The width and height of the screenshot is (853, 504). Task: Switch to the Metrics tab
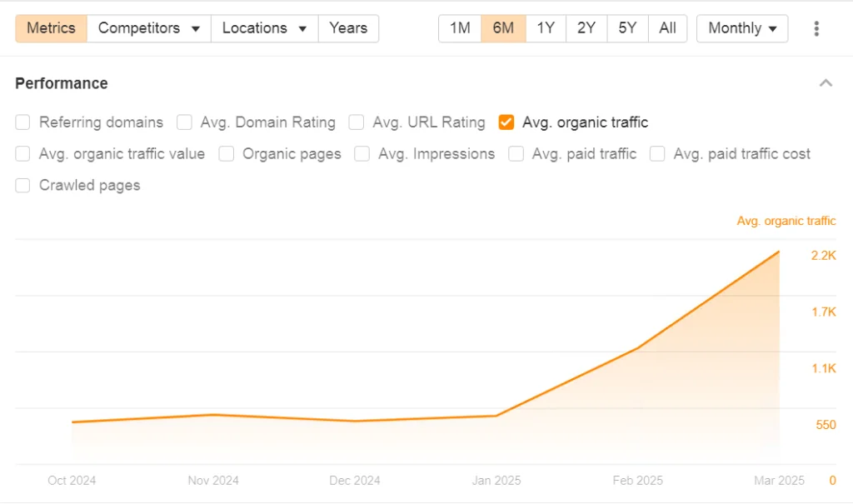pyautogui.click(x=51, y=28)
